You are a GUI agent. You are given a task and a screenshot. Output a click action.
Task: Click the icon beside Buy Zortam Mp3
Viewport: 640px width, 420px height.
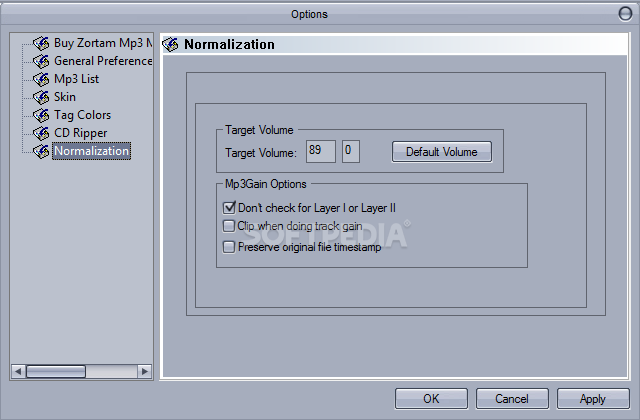(41, 43)
